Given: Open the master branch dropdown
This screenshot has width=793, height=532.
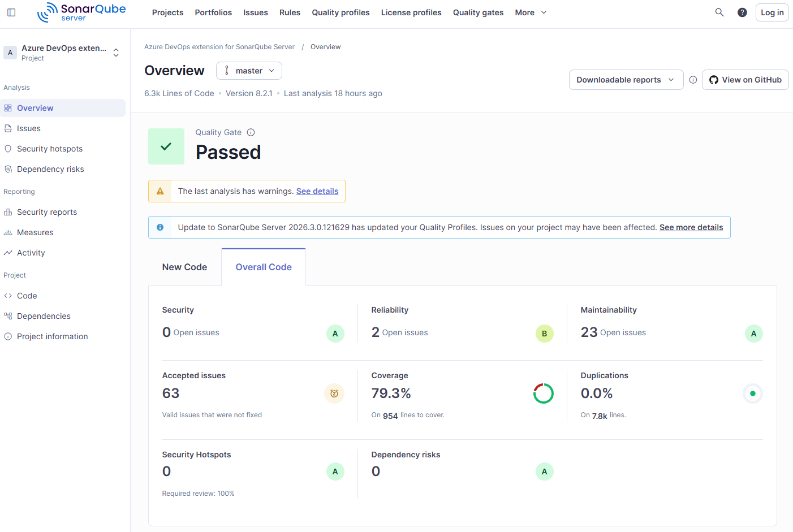Looking at the screenshot, I should point(249,71).
